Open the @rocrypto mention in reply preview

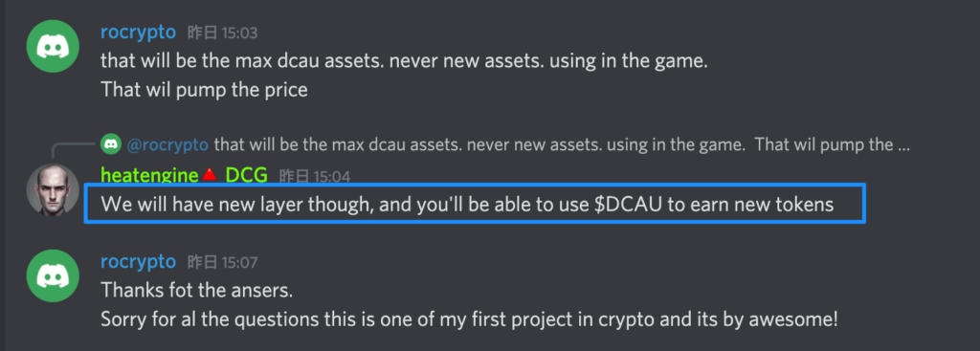pos(167,145)
